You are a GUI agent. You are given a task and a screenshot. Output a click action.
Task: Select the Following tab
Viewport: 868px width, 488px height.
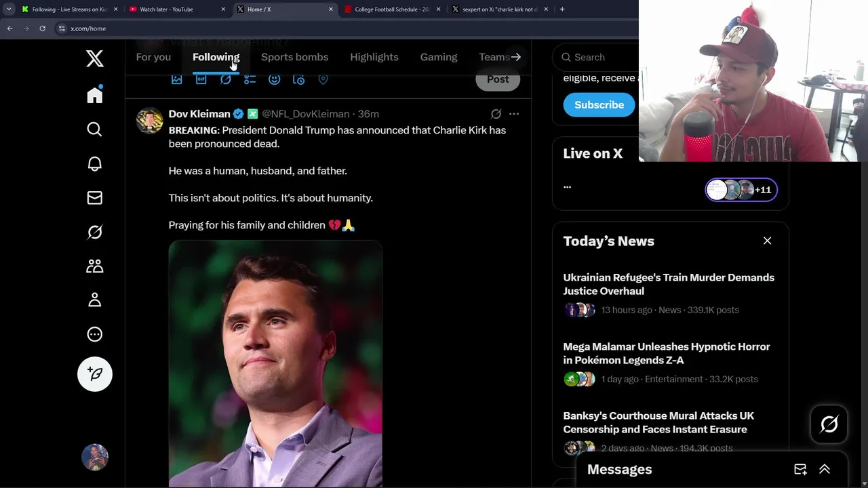(x=216, y=57)
